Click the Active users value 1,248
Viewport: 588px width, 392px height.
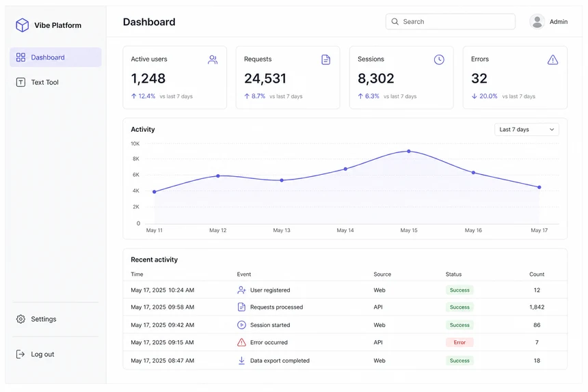148,79
